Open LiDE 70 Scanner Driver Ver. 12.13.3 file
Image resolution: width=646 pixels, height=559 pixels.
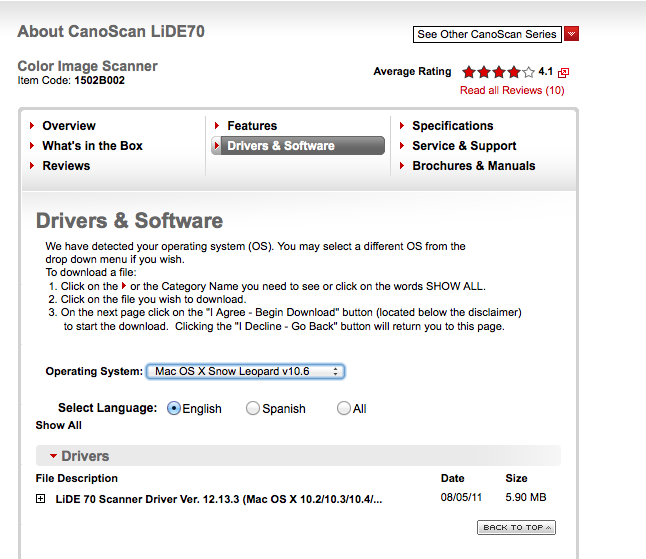point(219,499)
